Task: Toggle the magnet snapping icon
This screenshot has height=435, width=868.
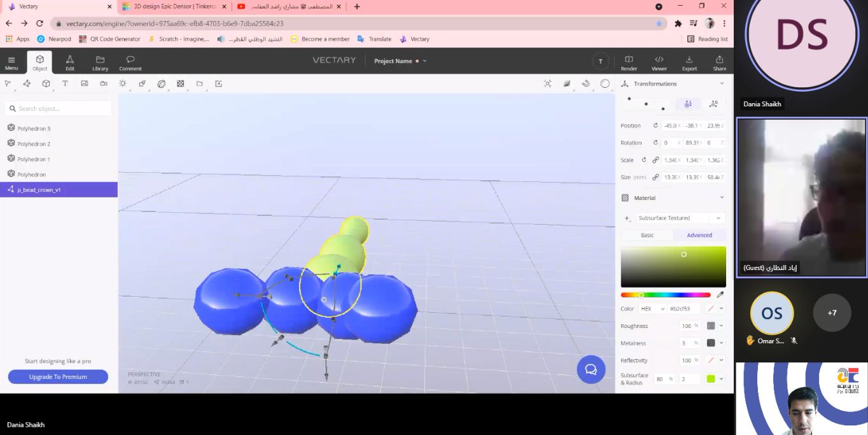Action: 586,83
